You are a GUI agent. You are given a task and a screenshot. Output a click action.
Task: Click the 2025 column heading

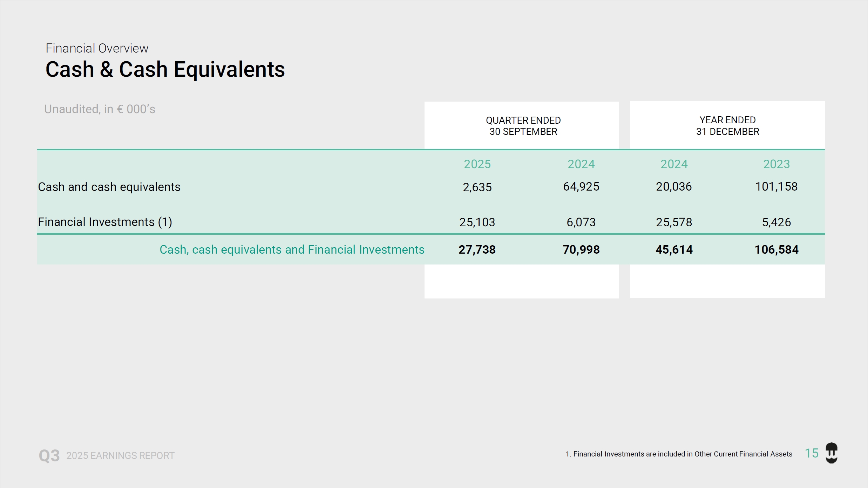(x=477, y=164)
